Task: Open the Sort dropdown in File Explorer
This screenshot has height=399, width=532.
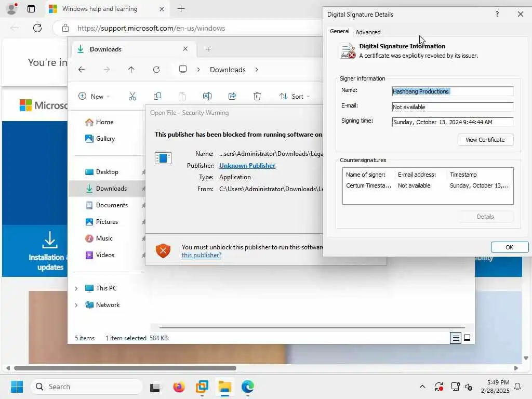Action: [294, 96]
